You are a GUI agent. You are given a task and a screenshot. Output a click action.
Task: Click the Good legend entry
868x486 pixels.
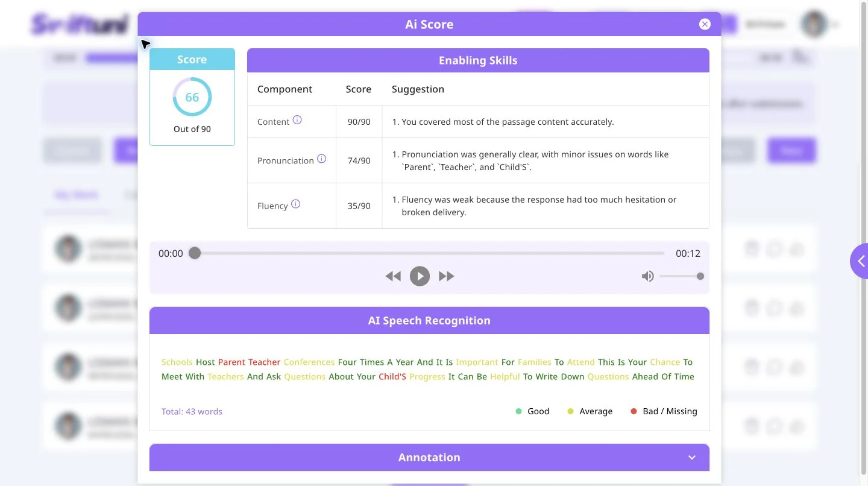(533, 412)
